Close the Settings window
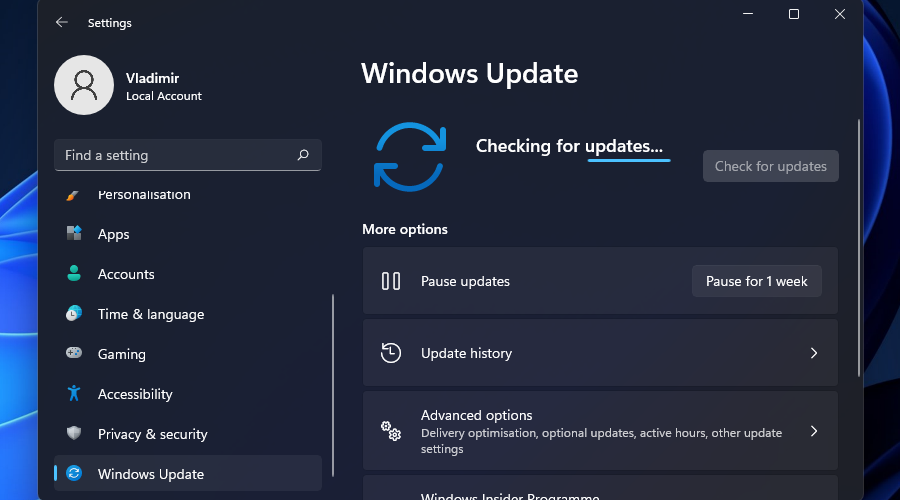The image size is (900, 500). click(x=840, y=14)
